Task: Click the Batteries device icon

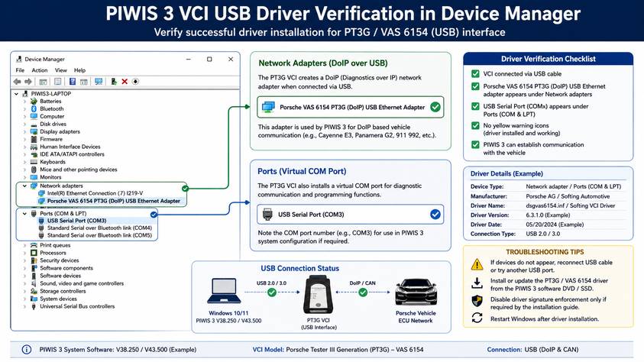Action: [x=34, y=102]
